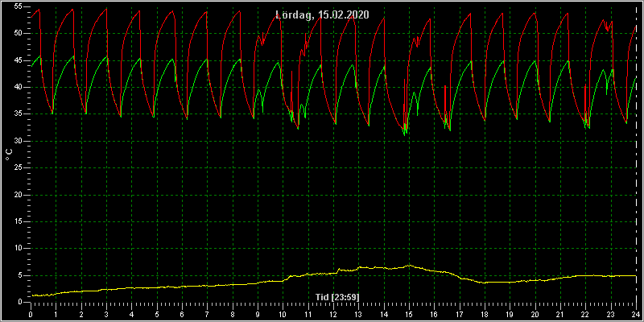This screenshot has height=322, width=644.
Task: Click the 10 value on temperature axis
Action: [x=17, y=249]
